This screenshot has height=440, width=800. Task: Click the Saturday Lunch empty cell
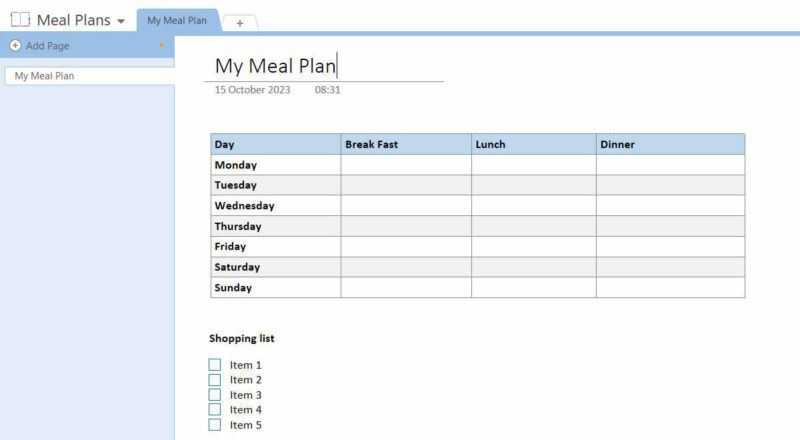click(534, 267)
